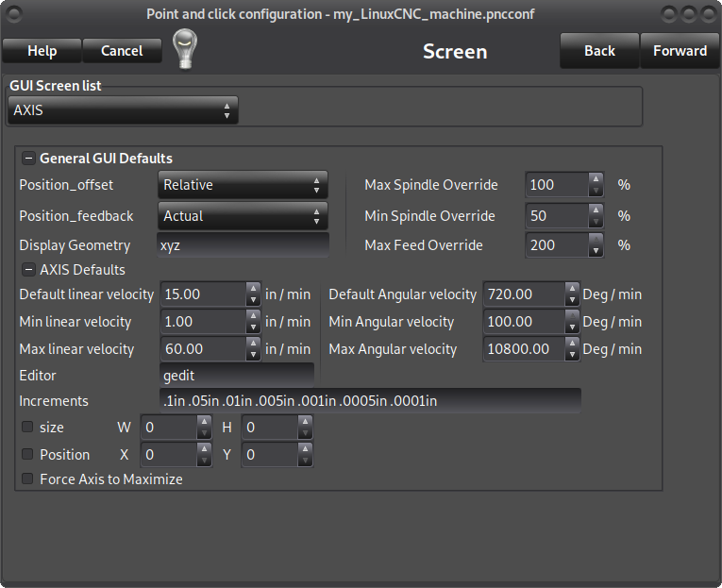Decrease Max Spindle Override value
Screen dimensions: 722x588
point(596,191)
